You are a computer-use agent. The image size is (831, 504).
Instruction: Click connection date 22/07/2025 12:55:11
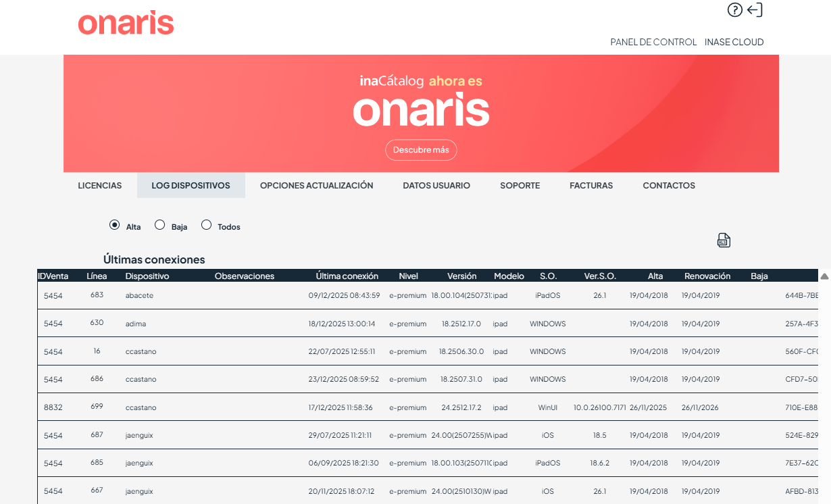pyautogui.click(x=341, y=351)
